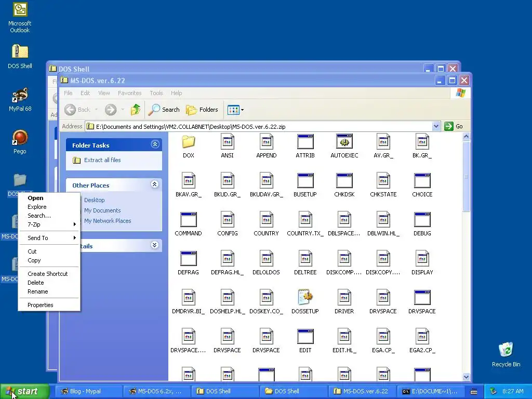Switch to Blog - Mypal taskbar button
Viewport: 532px width, 399px height.
(x=88, y=391)
